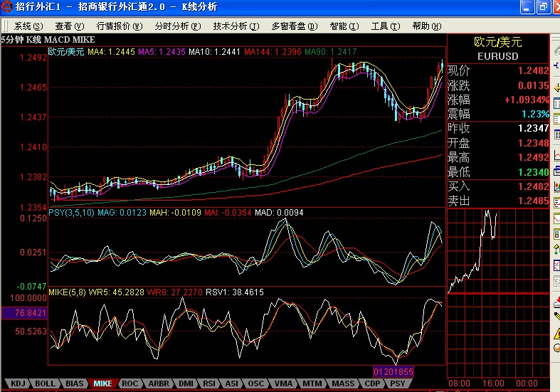Click the PSY(3,5,10) indicator label
The image size is (560, 392).
click(x=71, y=213)
